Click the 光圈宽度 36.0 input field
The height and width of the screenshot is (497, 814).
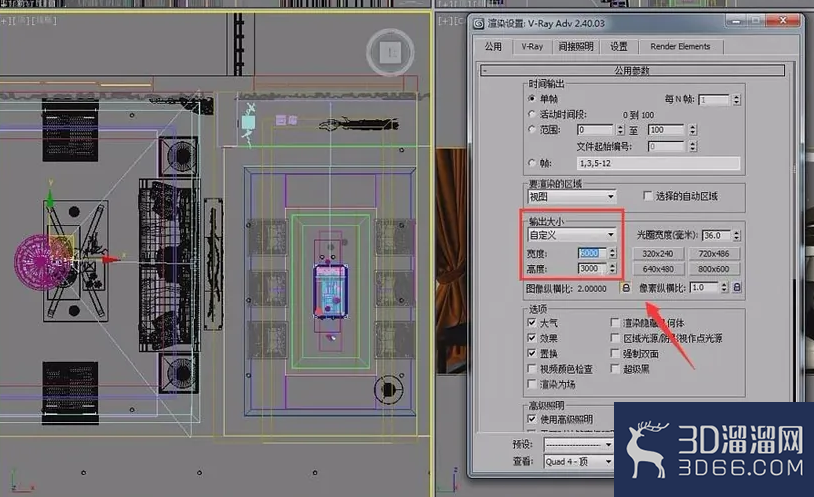pos(716,235)
